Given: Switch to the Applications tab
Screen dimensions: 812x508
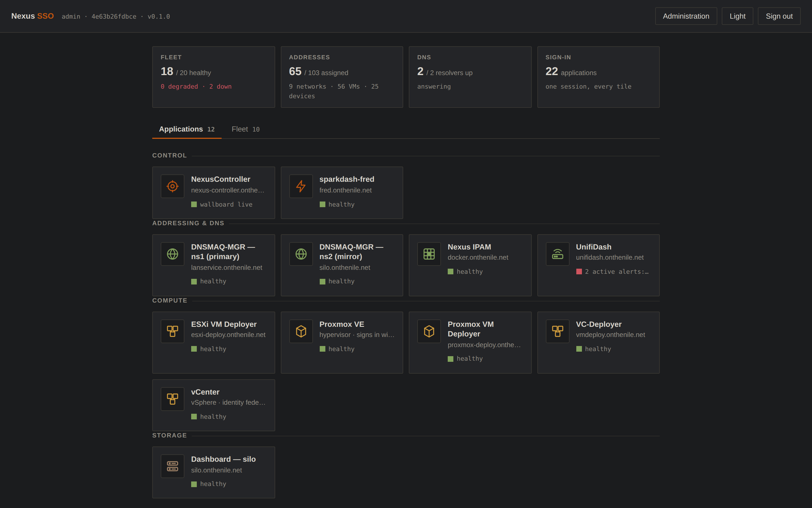Looking at the screenshot, I should click(187, 129).
